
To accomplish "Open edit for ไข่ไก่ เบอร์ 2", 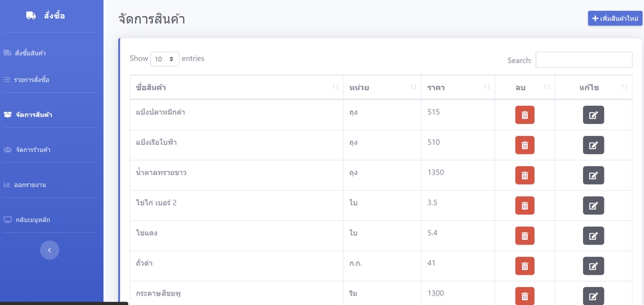I will [x=593, y=206].
